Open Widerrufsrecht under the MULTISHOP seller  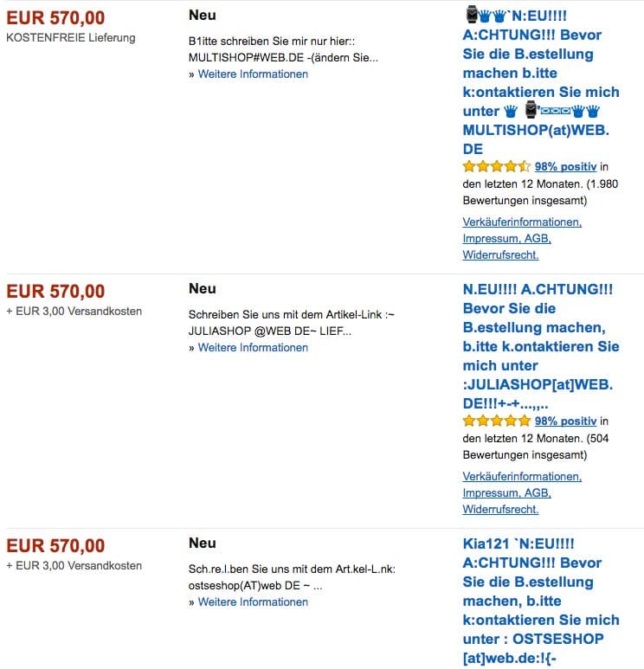500,254
